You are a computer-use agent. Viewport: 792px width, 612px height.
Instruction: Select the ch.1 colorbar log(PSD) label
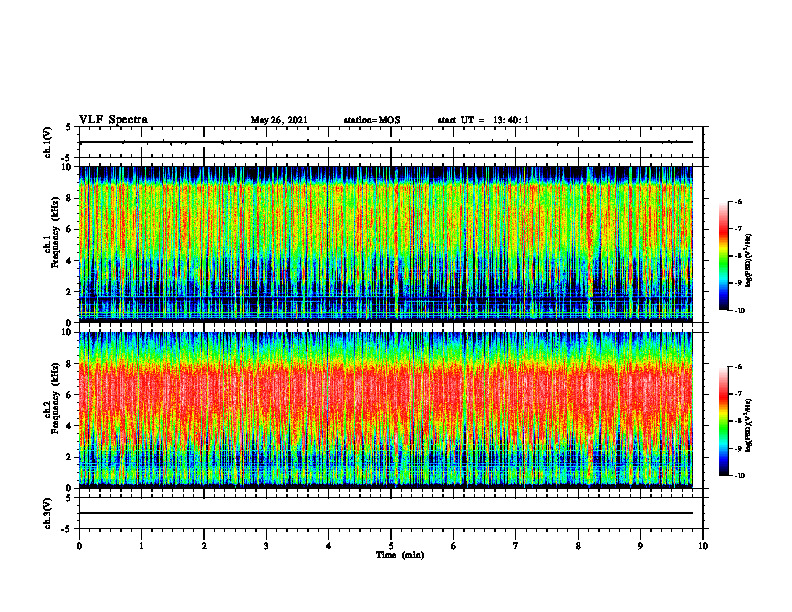748,261
